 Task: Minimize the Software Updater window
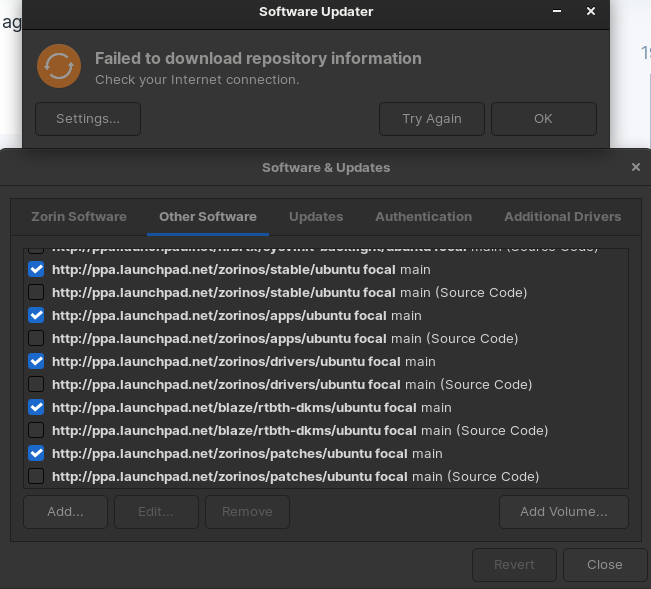click(557, 11)
